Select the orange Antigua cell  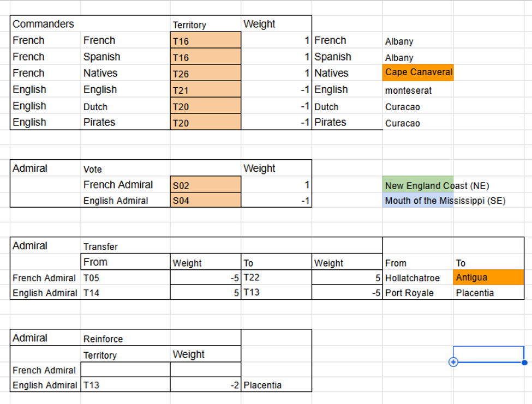point(488,278)
